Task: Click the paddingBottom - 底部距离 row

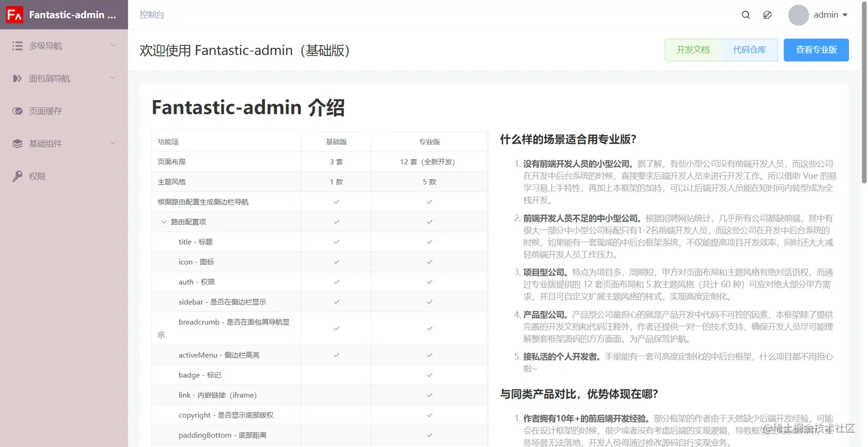Action: point(319,436)
